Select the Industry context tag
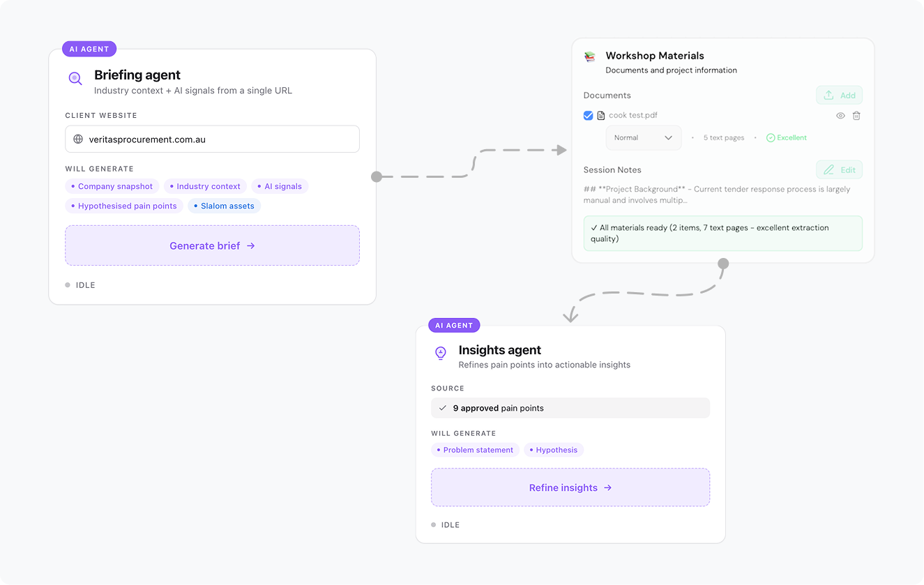 coord(205,186)
